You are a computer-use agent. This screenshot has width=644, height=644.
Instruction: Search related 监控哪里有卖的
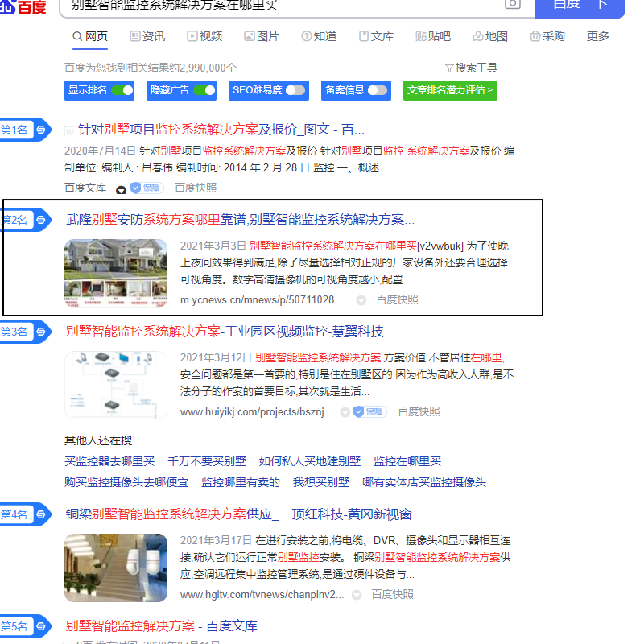[241, 482]
